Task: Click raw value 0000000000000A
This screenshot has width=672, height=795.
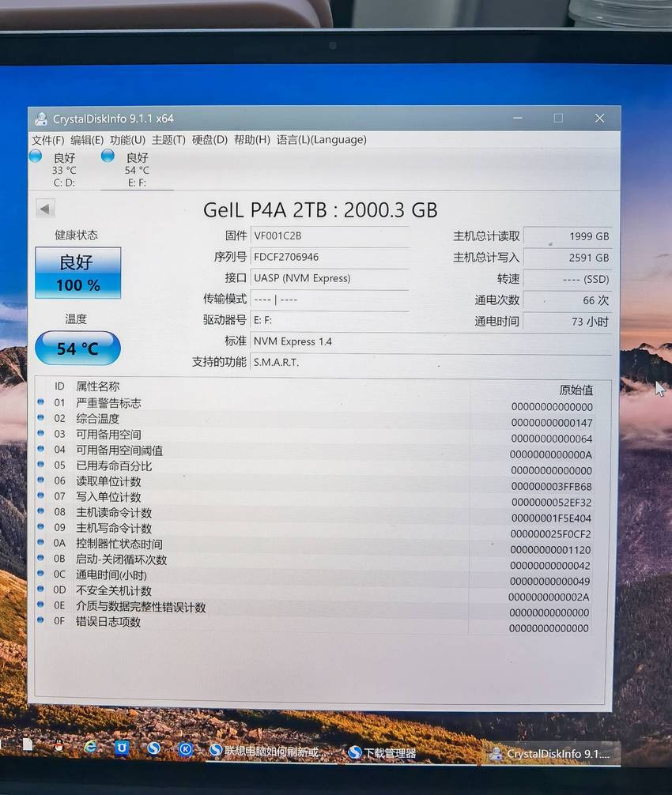Action: tap(551, 454)
